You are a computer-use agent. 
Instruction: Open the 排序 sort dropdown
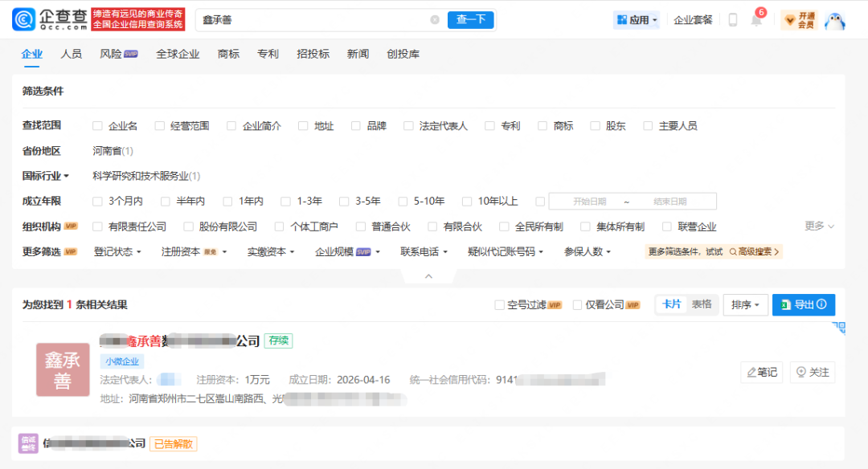[x=745, y=304]
